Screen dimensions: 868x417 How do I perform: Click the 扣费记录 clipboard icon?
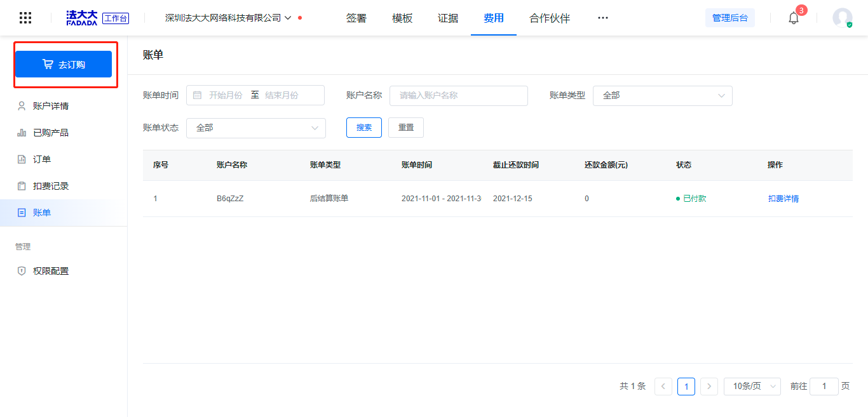[x=22, y=186]
